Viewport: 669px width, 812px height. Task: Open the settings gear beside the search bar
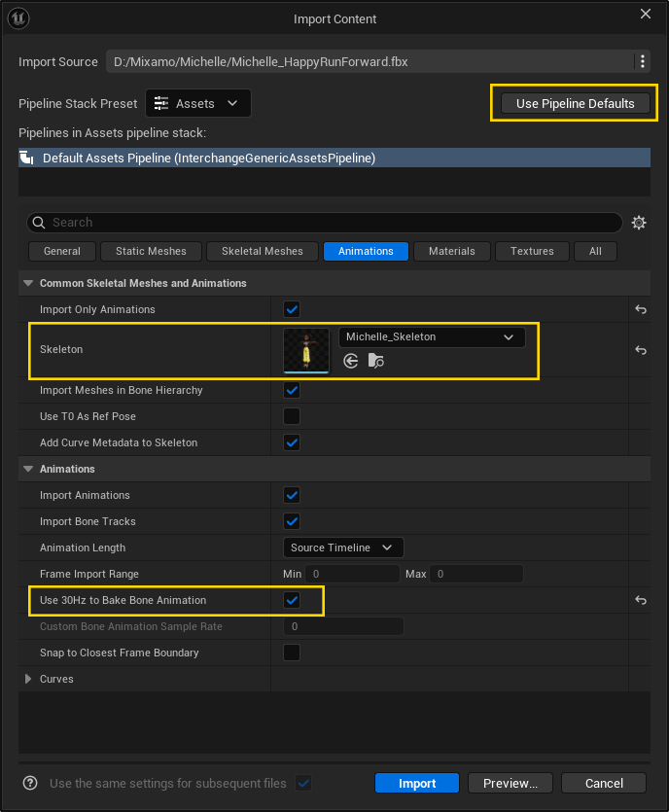[639, 222]
